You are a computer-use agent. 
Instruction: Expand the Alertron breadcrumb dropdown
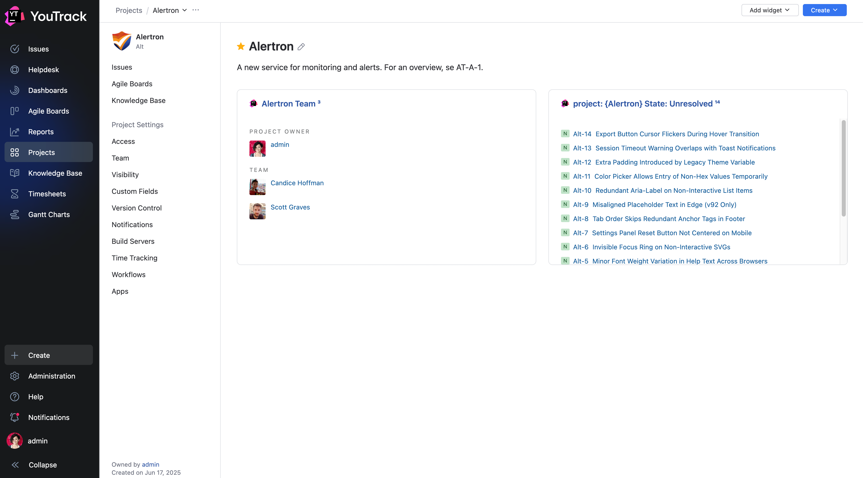coord(184,10)
